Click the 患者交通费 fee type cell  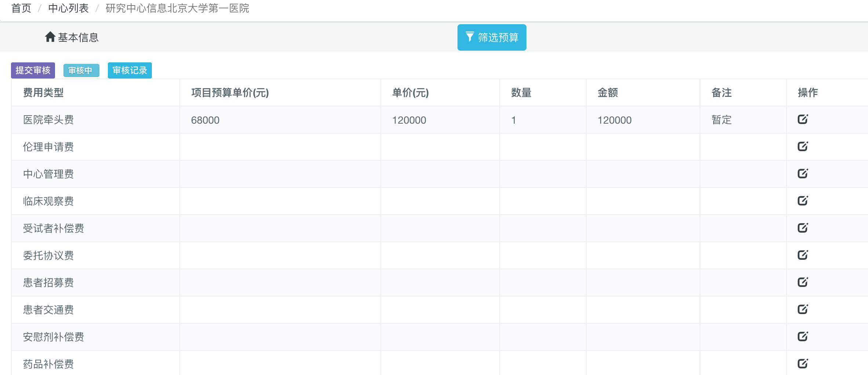[x=95, y=310]
